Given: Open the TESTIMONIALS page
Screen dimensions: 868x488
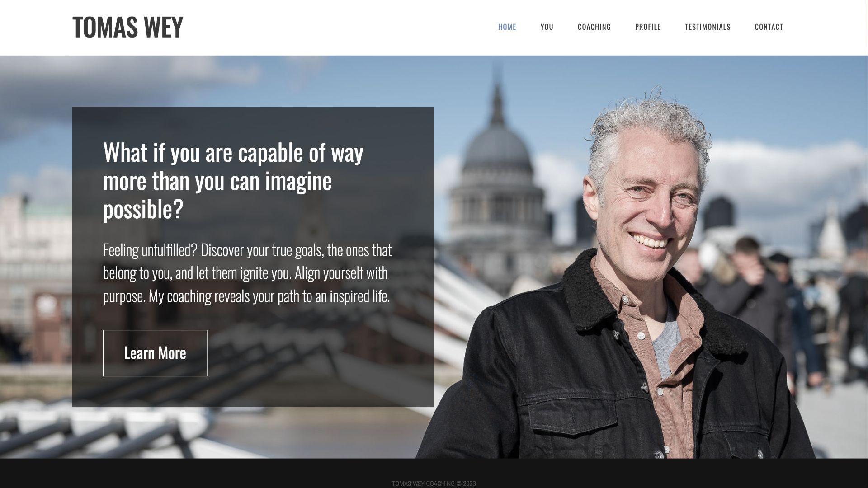Looking at the screenshot, I should (708, 27).
